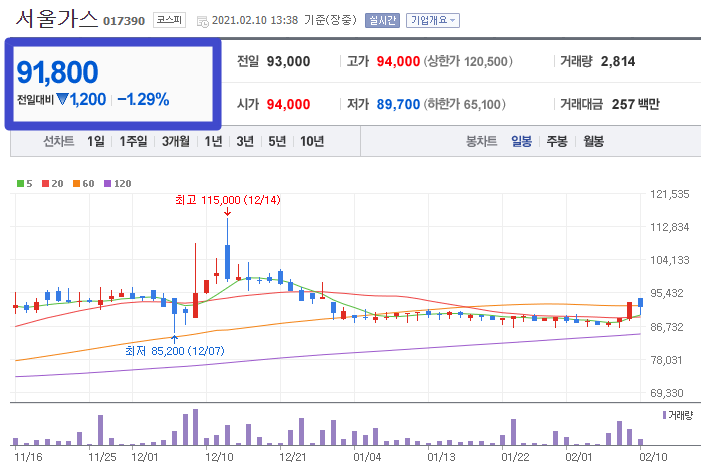This screenshot has width=701, height=474.
Task: Click the 거래량 2,814 value
Action: (618, 61)
